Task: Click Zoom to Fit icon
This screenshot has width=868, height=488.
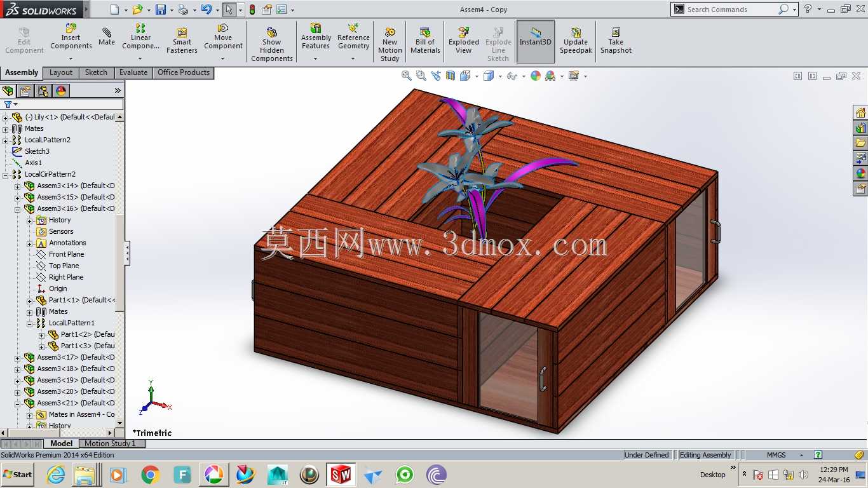Action: pos(407,76)
